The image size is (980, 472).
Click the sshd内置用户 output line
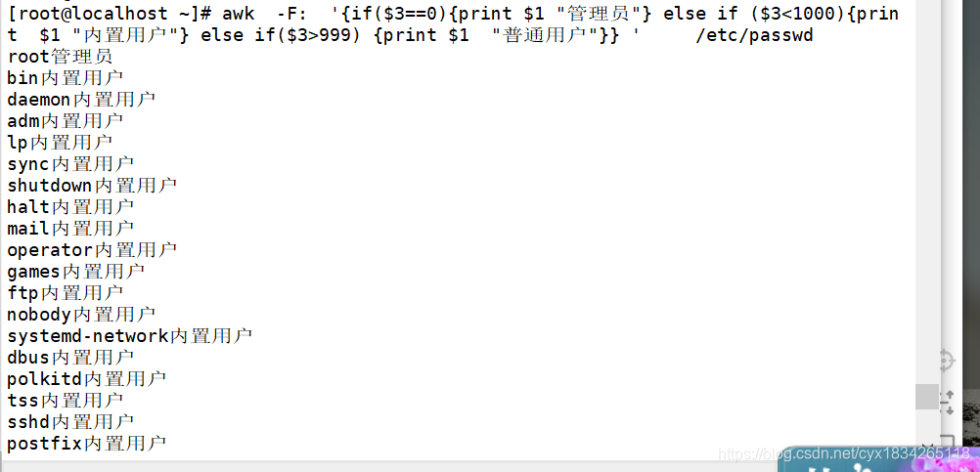tap(70, 421)
